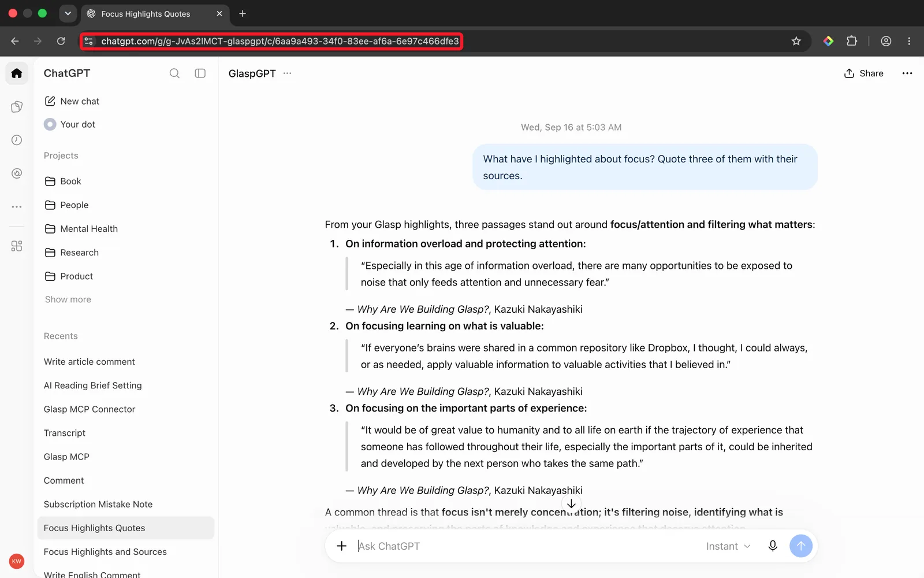
Task: Open recent chat Transcript
Action: [65, 433]
